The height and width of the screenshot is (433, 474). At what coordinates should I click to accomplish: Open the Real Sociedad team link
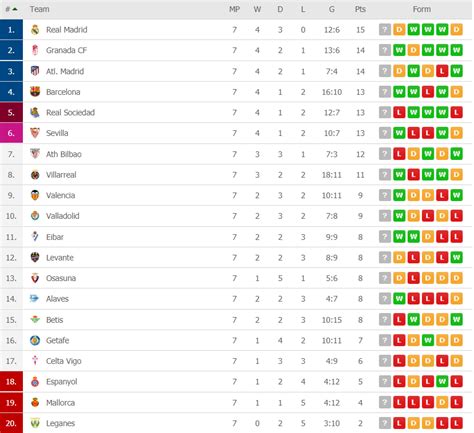coord(70,112)
